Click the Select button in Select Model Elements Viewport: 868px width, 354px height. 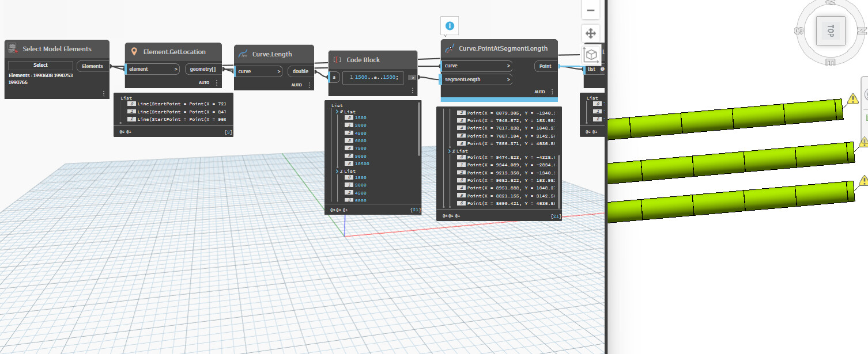point(40,65)
